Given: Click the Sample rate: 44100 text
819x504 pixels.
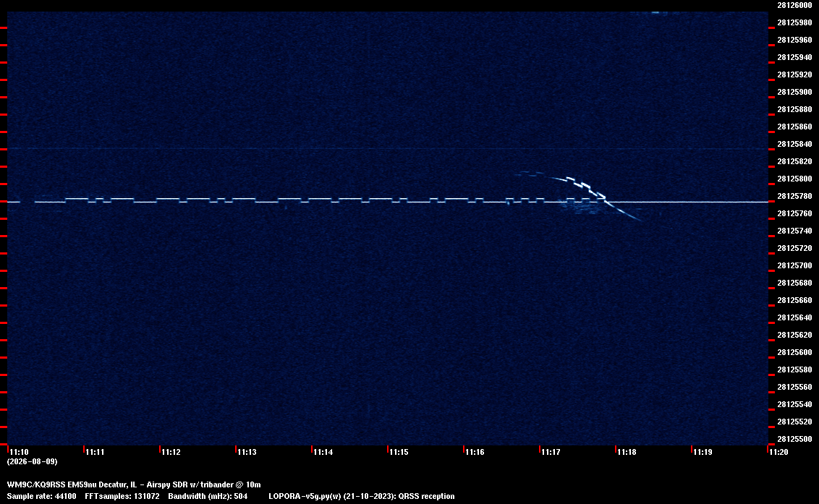Looking at the screenshot, I should [x=41, y=496].
